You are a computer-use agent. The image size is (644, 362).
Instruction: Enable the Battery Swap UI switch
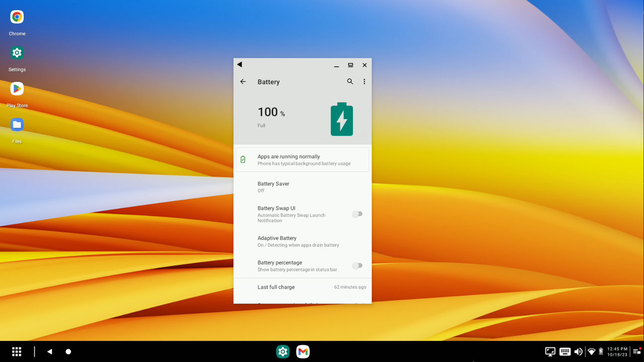[357, 214]
